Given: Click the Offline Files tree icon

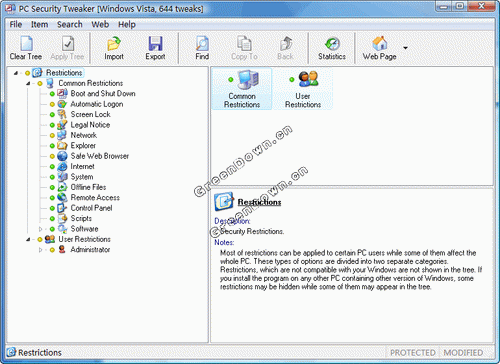Looking at the screenshot, I should coord(62,187).
